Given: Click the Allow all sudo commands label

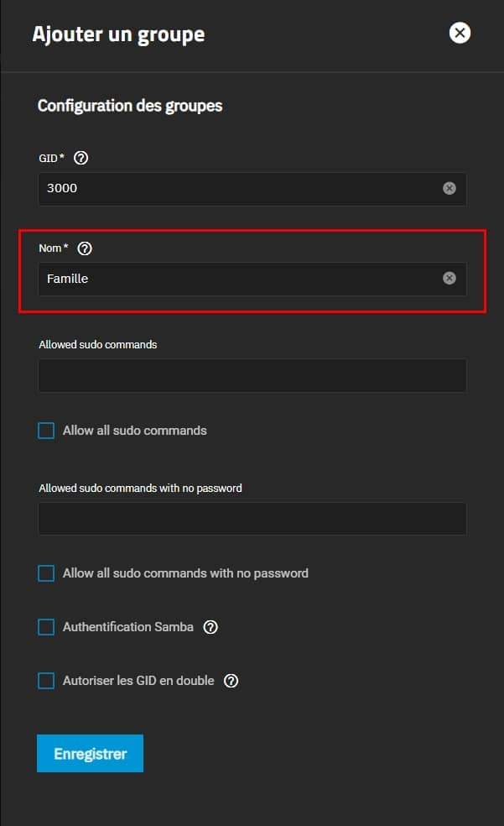Looking at the screenshot, I should click(135, 431).
